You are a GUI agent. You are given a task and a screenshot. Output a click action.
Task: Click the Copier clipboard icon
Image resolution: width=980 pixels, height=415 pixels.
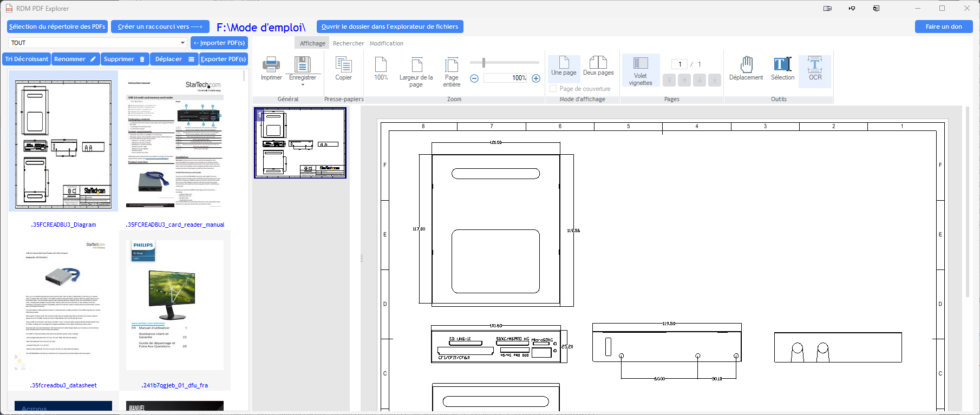click(x=343, y=65)
